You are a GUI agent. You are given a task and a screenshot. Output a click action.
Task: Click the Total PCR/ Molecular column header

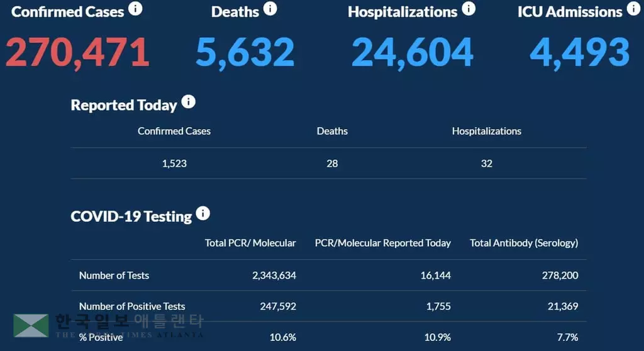(x=250, y=243)
